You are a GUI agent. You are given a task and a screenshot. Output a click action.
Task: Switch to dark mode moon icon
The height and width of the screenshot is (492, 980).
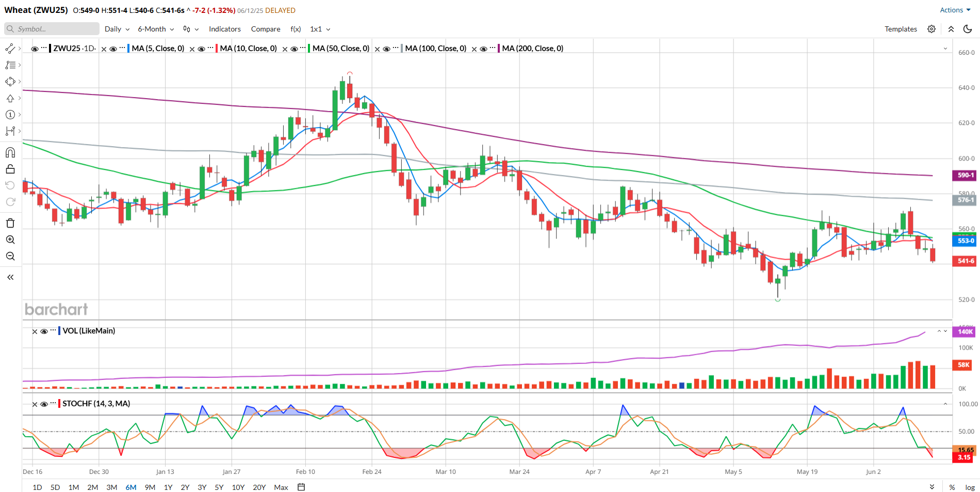968,29
